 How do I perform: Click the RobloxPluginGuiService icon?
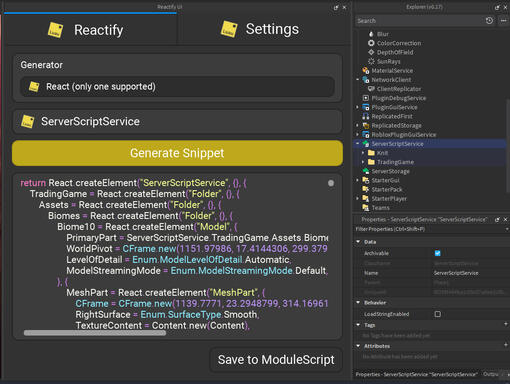pos(366,135)
